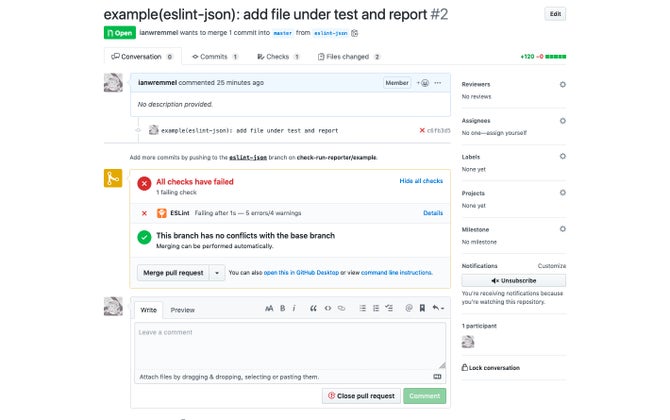Click the +120 −0 diffstat indicator
The height and width of the screenshot is (420, 670).
tap(543, 56)
